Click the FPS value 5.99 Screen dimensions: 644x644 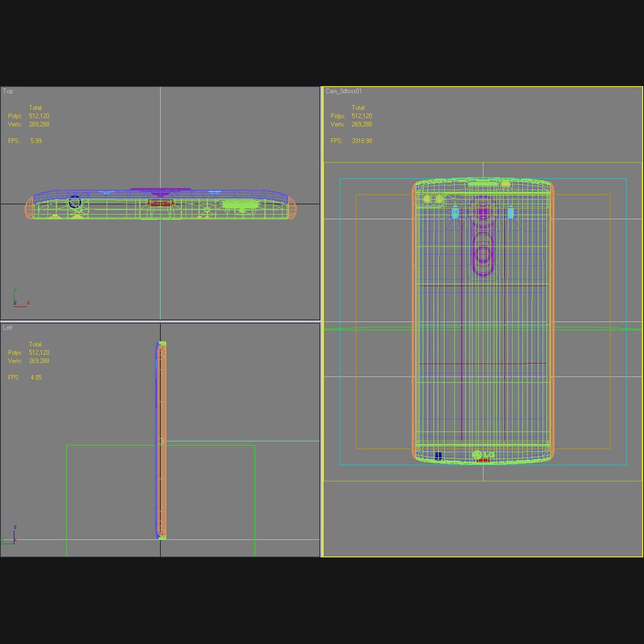tap(36, 141)
